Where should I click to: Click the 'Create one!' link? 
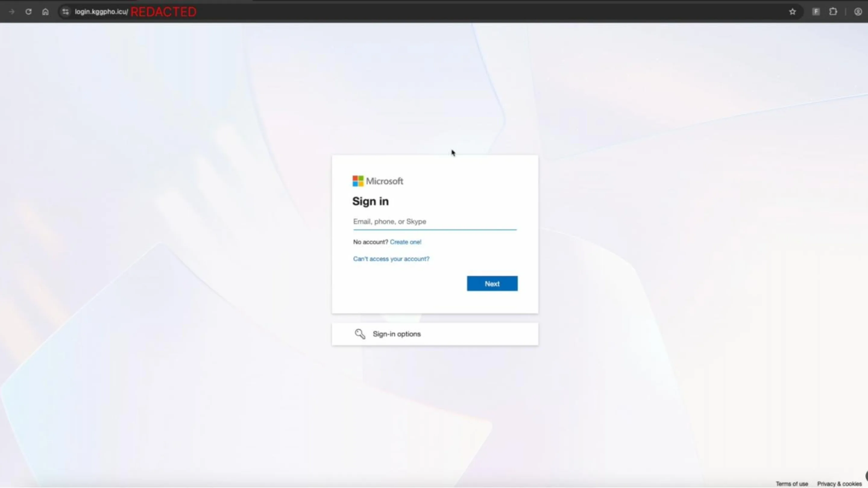coord(405,242)
